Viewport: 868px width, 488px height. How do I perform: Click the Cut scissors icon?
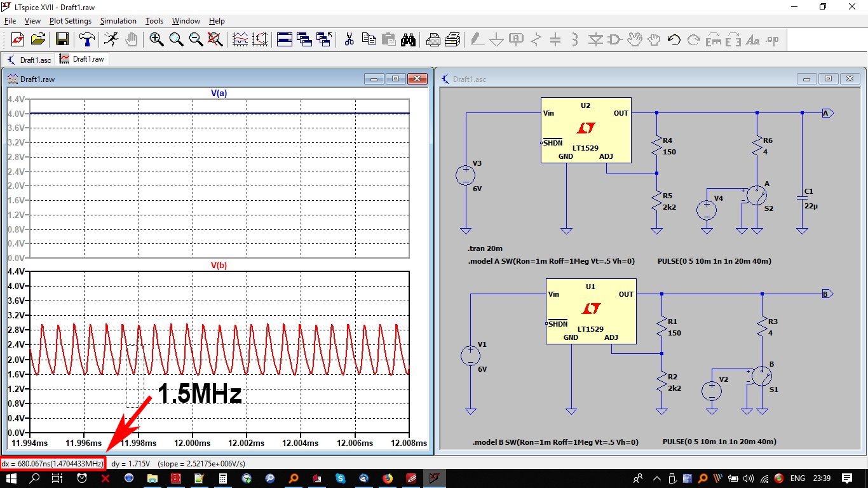tap(349, 40)
